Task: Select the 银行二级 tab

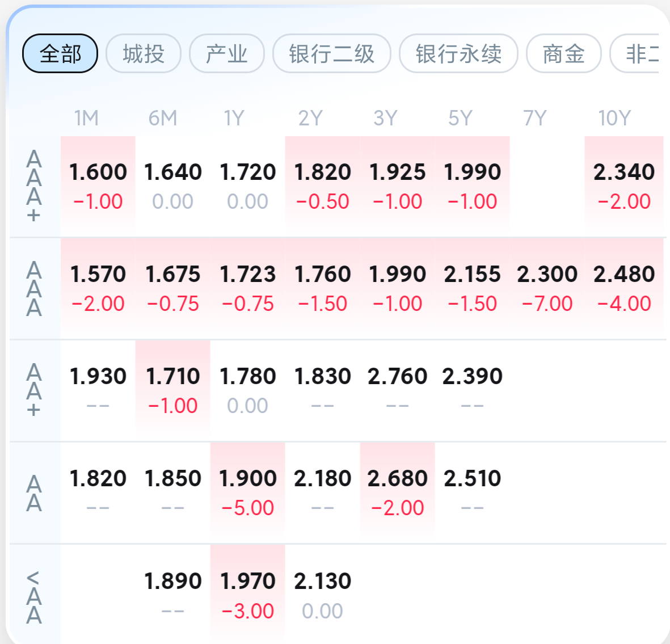Action: (x=332, y=54)
